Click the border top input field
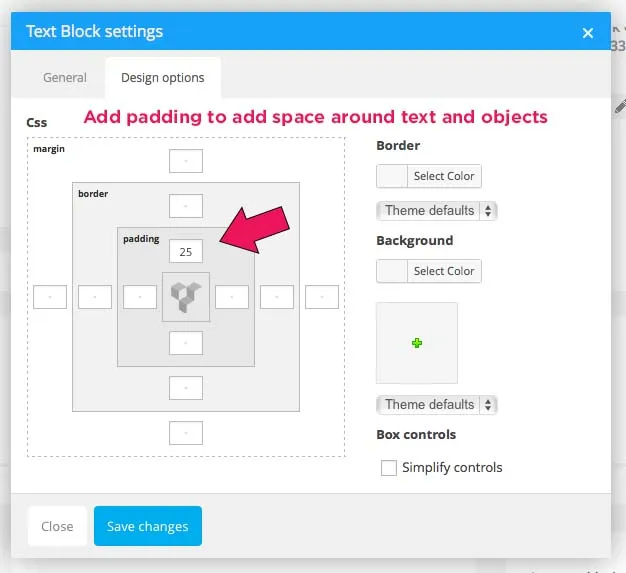The height and width of the screenshot is (573, 626). point(186,206)
